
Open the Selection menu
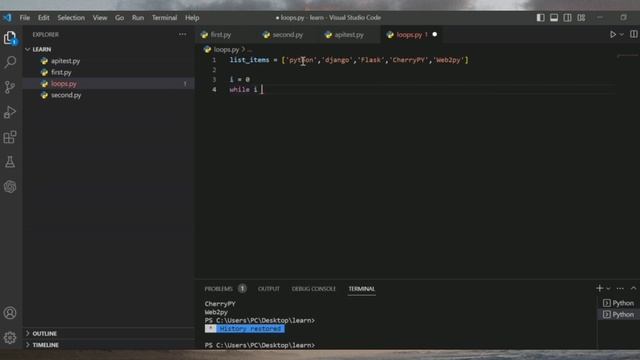coord(71,18)
